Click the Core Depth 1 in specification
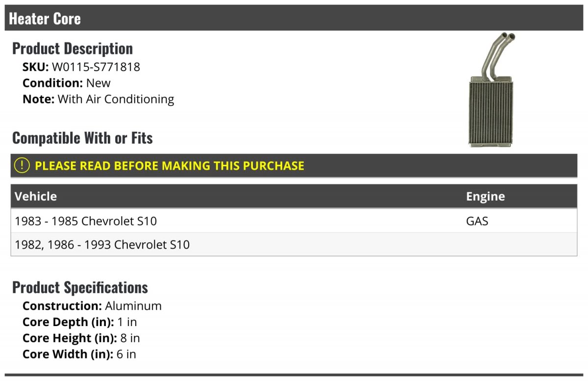 pos(80,322)
